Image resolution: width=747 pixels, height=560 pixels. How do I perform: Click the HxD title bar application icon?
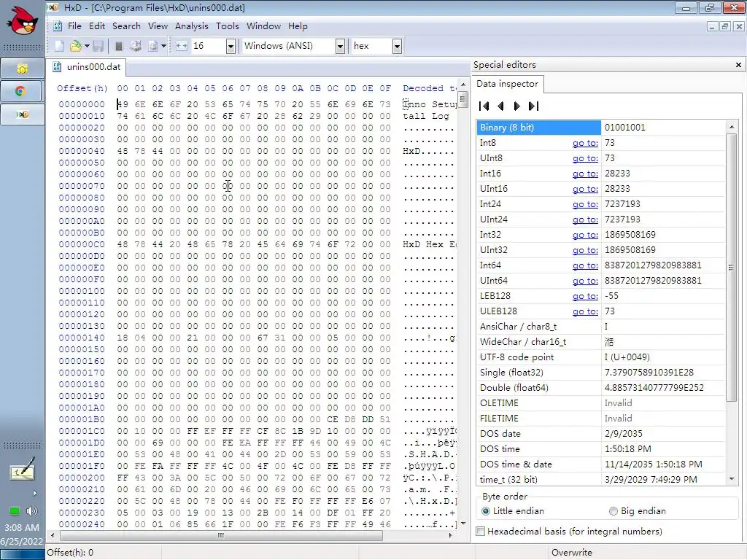coord(53,7)
